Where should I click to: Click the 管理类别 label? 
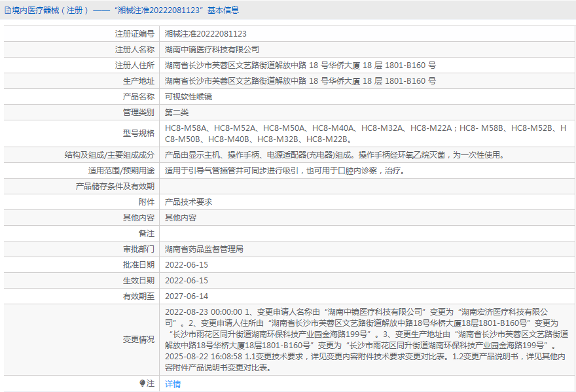point(139,113)
